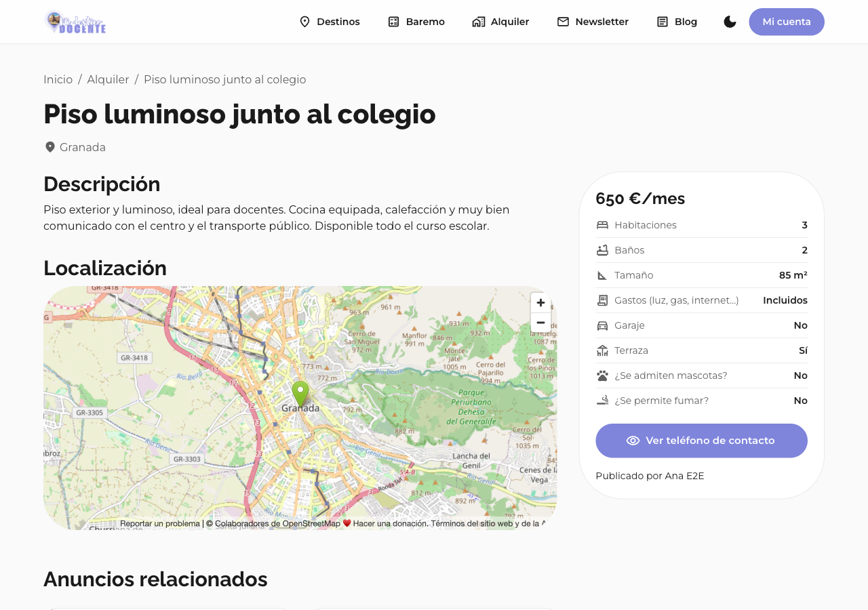Zoom in on the map

(x=540, y=303)
